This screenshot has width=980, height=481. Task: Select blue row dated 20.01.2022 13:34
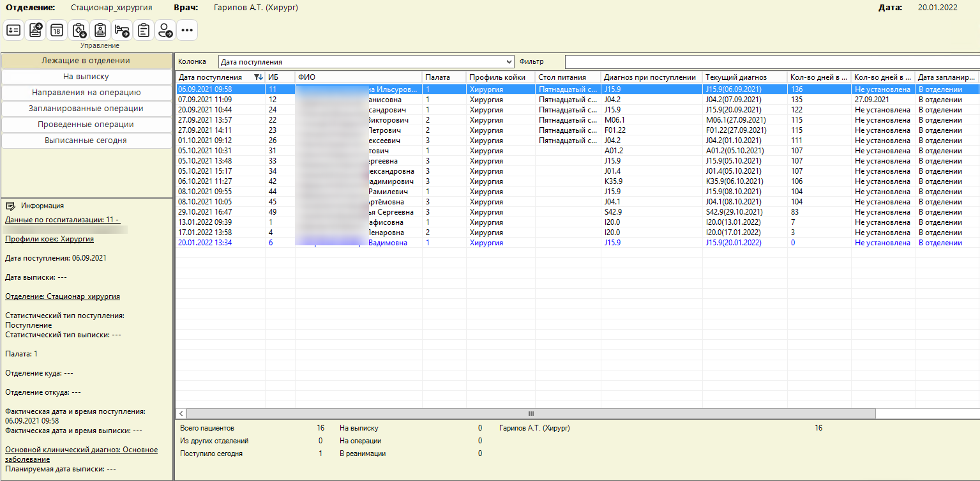(x=578, y=243)
